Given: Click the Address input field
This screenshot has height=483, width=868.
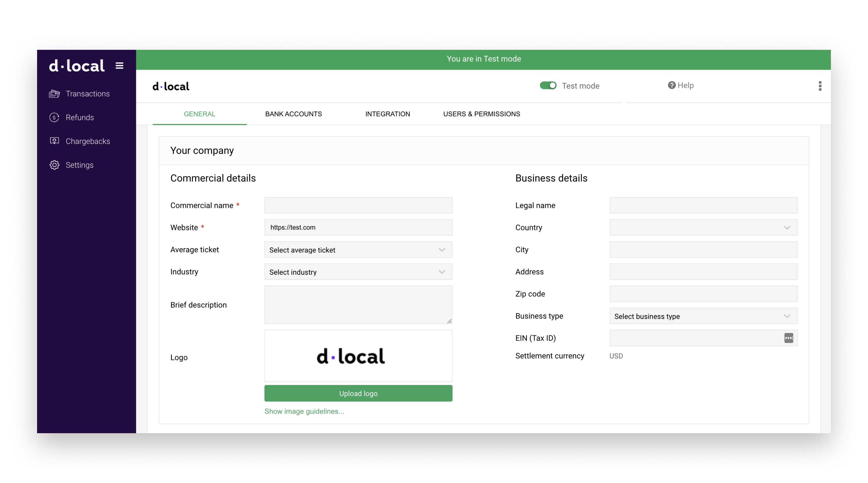Looking at the screenshot, I should tap(703, 272).
